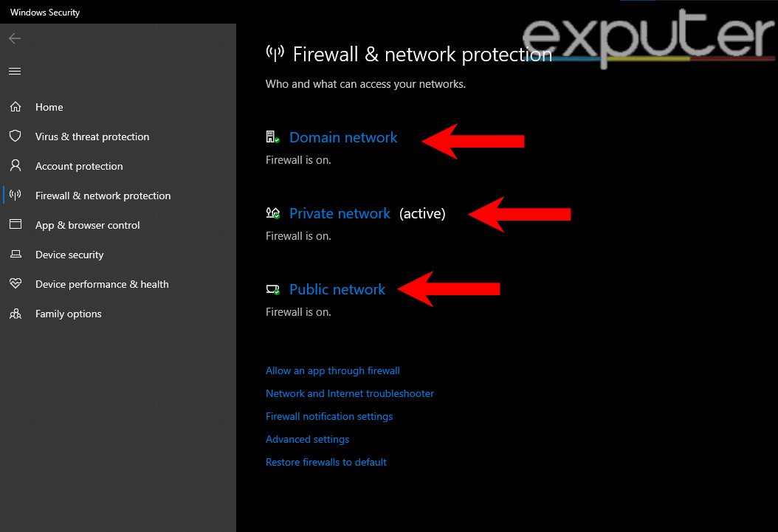Select Device security in the sidebar
The image size is (778, 532).
(69, 255)
